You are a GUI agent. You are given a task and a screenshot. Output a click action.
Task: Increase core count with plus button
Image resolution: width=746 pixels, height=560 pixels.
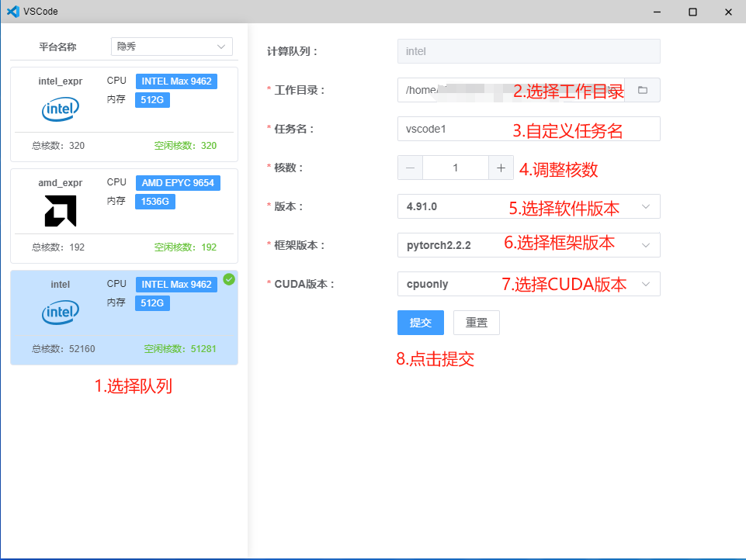501,168
